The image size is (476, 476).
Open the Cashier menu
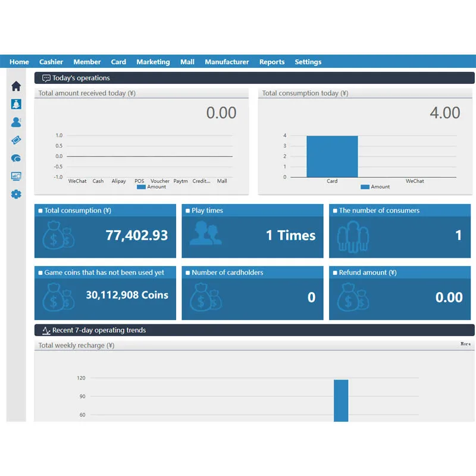(51, 62)
